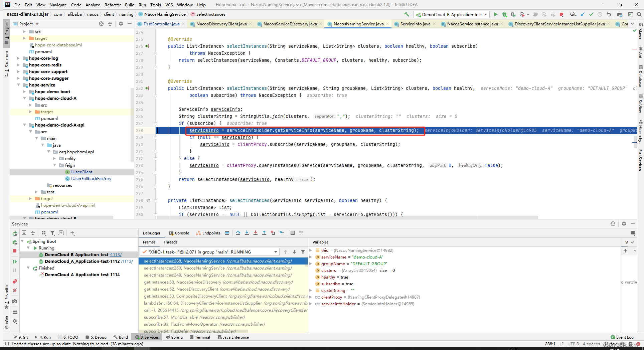Expand hope-core-log module in Project tree
The image size is (644, 350).
tap(18, 58)
